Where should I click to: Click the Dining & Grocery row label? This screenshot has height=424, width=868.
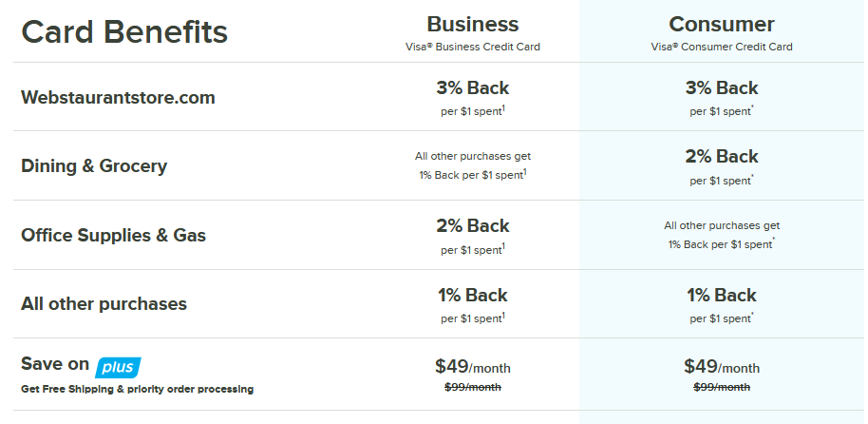point(94,166)
